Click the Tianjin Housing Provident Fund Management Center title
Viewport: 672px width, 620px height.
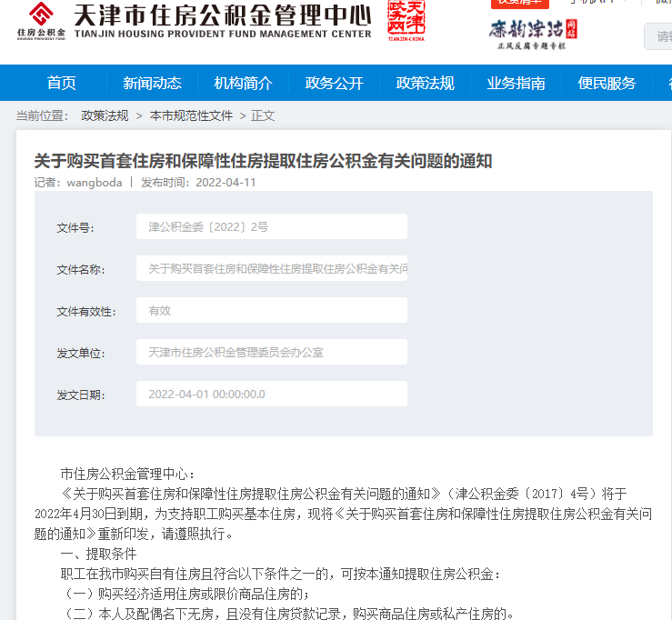click(x=223, y=20)
